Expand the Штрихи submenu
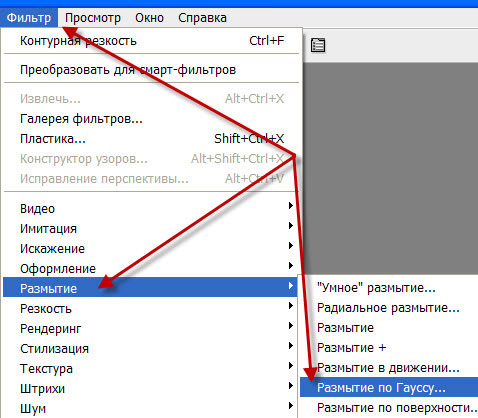The width and height of the screenshot is (478, 418). [150, 389]
